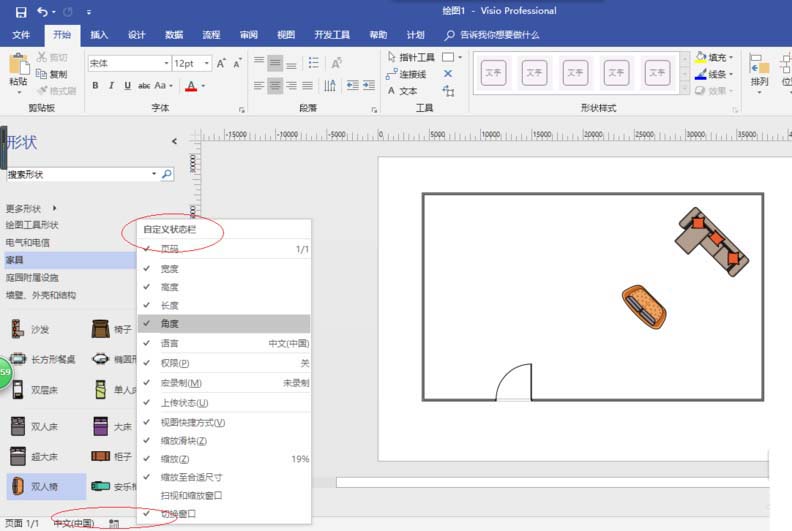
Task: Select the Pointer Tool (指针工具)
Action: click(410, 58)
